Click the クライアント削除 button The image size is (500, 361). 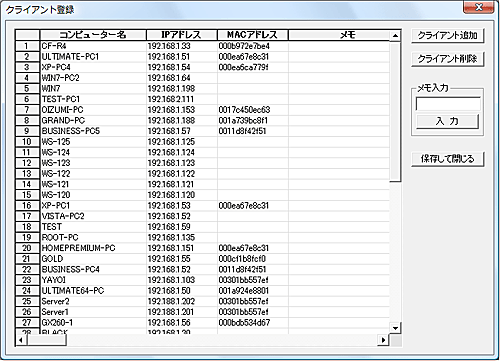click(447, 59)
